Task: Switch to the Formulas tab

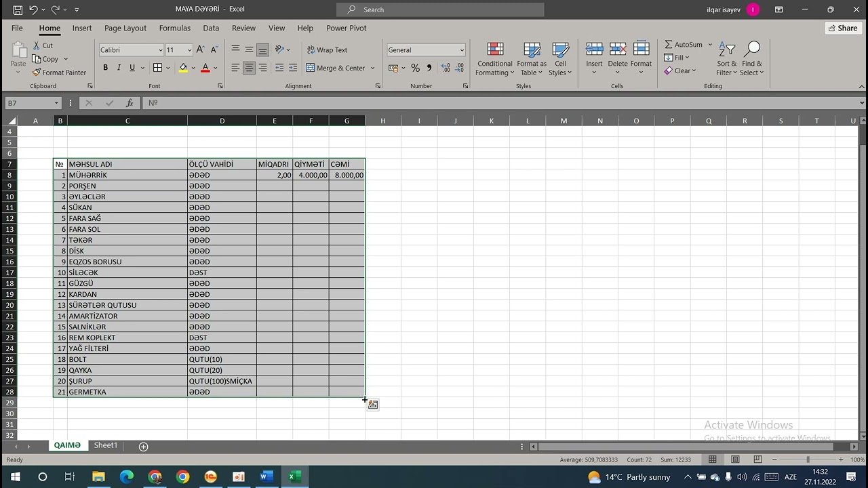Action: point(175,28)
